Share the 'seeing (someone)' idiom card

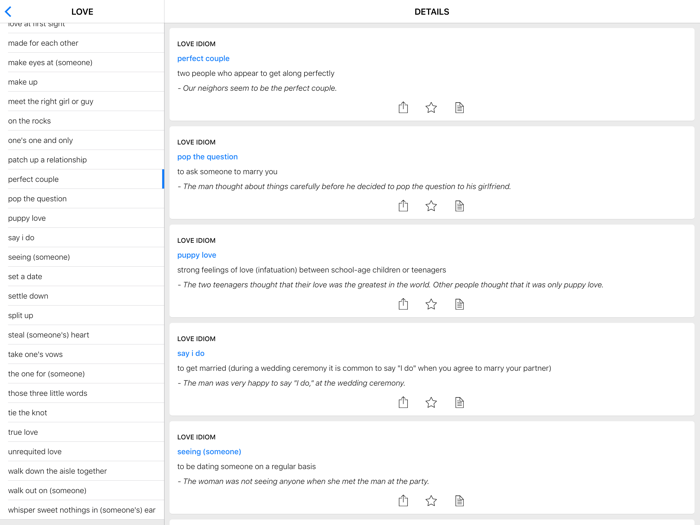tap(403, 500)
